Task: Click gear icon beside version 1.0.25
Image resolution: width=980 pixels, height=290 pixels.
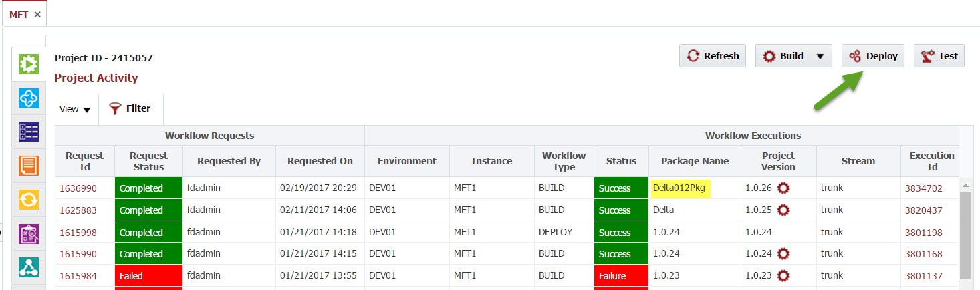Action: point(784,210)
